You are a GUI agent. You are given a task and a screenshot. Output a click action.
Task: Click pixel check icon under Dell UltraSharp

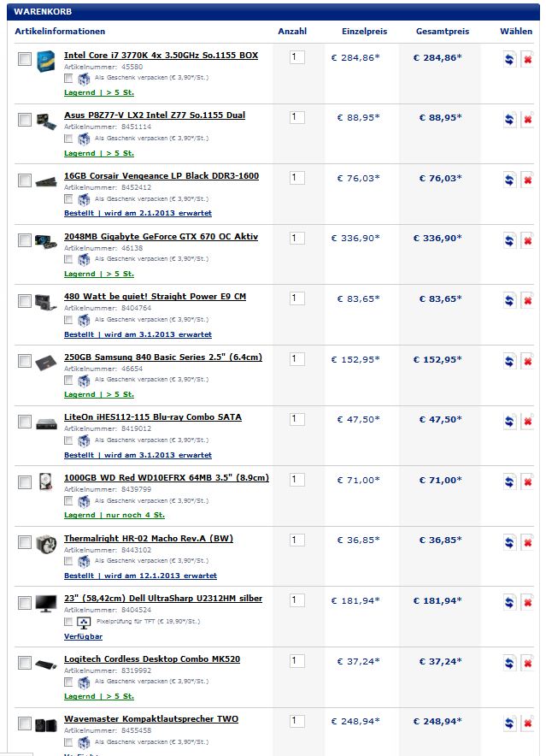[x=84, y=623]
